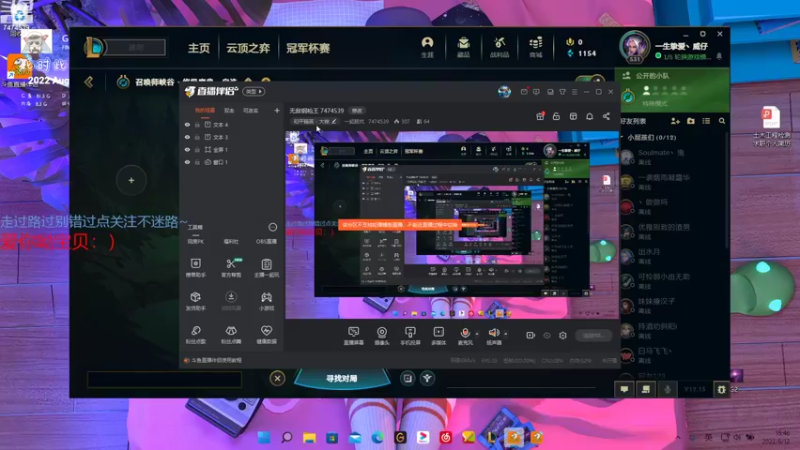The width and height of the screenshot is (800, 450).
Task: Open 冠军杯赛 tab
Action: (308, 48)
